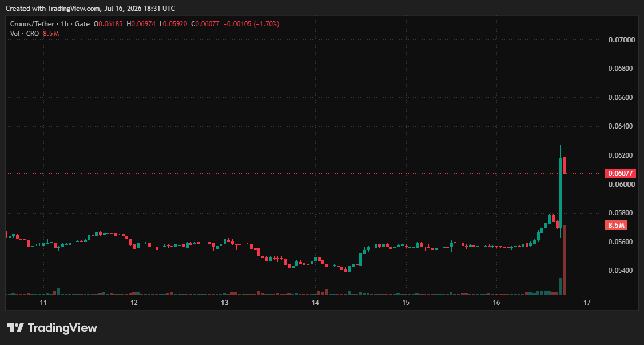Image resolution: width=644 pixels, height=345 pixels.
Task: Click the Gate exchange label
Action: point(82,24)
